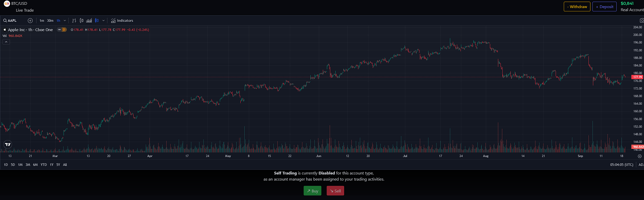Open chart settings gear below price scale

[640, 156]
